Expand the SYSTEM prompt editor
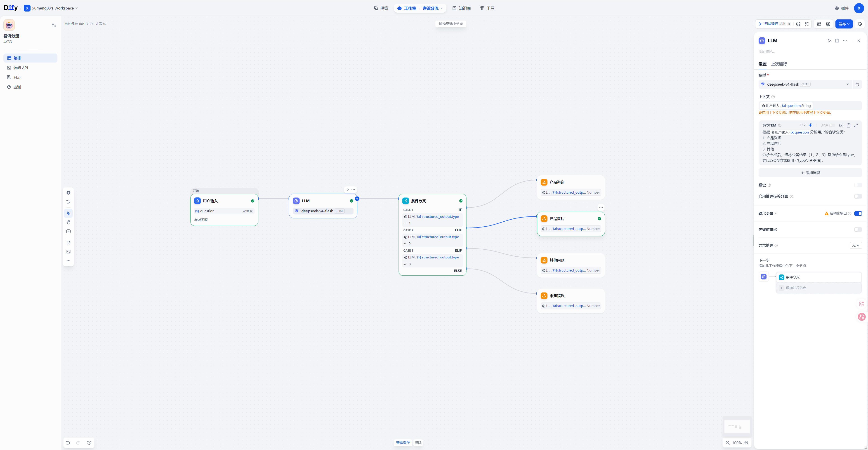 click(856, 125)
